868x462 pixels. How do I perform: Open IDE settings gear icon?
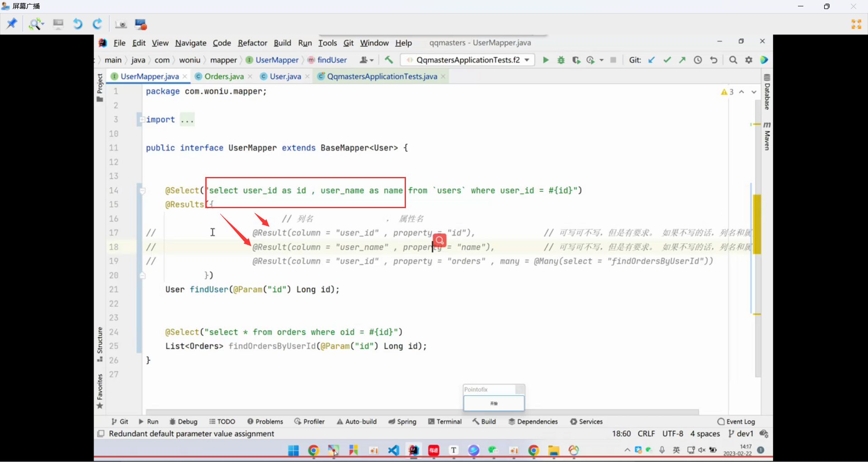click(x=749, y=60)
